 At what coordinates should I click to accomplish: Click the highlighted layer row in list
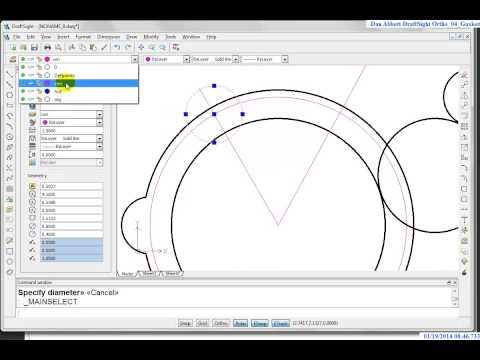[x=79, y=83]
